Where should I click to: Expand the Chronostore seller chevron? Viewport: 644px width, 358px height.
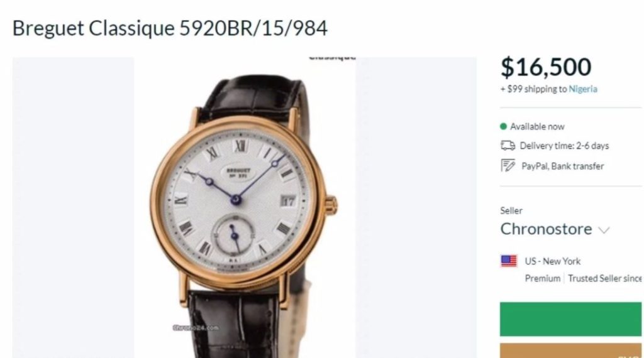(604, 230)
